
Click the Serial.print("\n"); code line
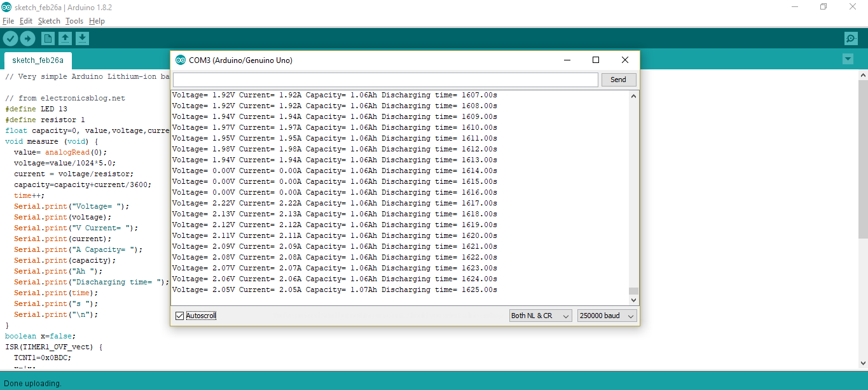pyautogui.click(x=56, y=314)
